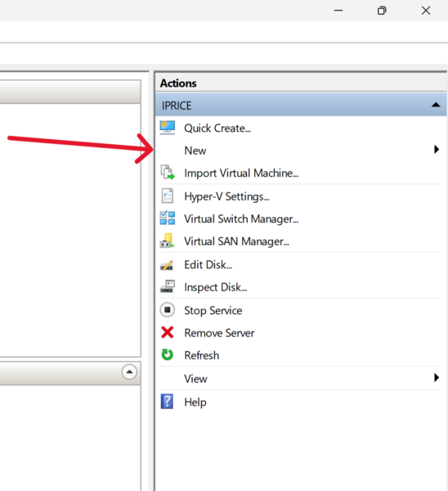The image size is (448, 491).
Task: Click the Stop Service square icon
Action: click(168, 310)
